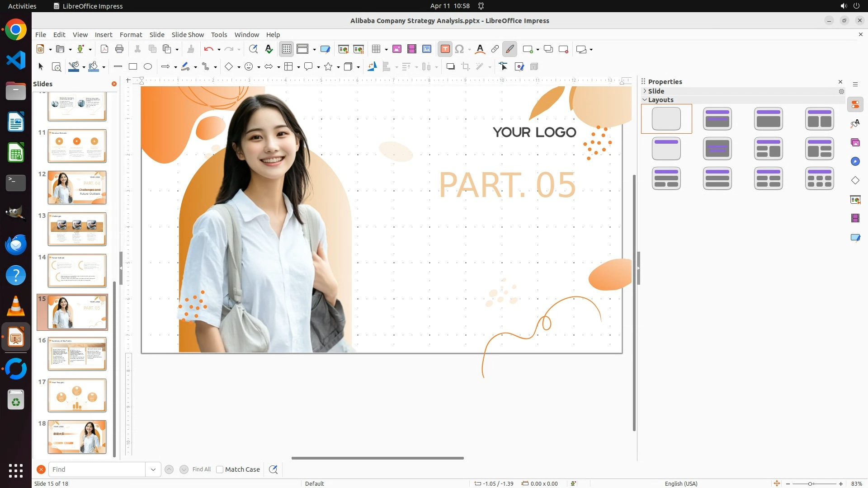Open the Navigator sidebar deck
Image resolution: width=868 pixels, height=488 pixels.
855,162
